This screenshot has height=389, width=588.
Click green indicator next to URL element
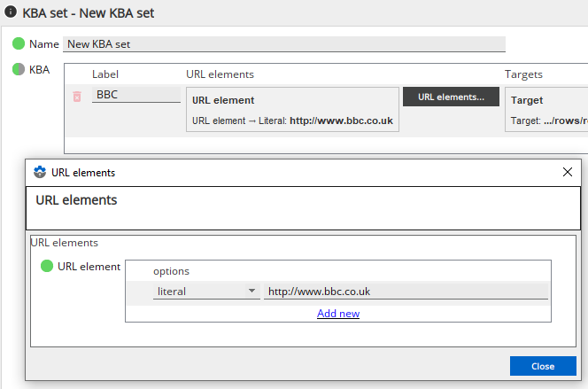pos(47,266)
